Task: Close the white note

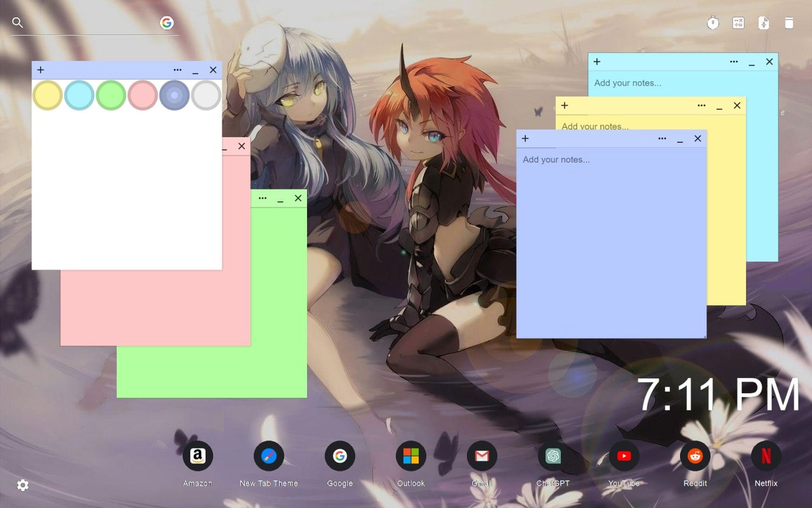Action: click(213, 70)
